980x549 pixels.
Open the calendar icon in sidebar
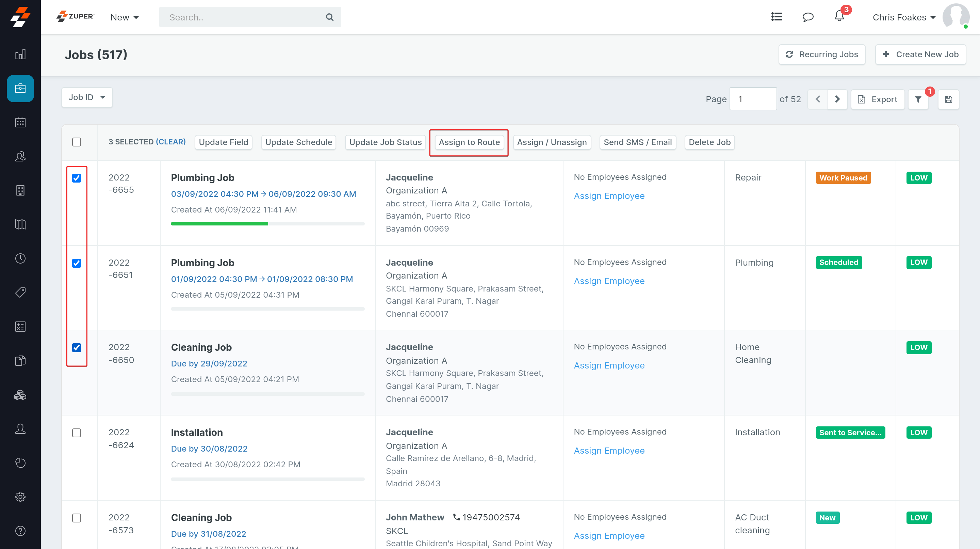tap(20, 122)
